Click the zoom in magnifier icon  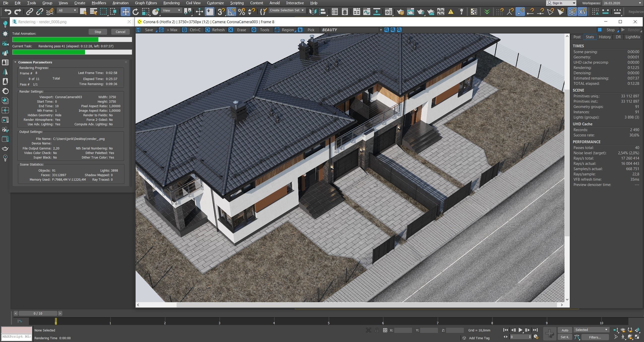pos(386,30)
